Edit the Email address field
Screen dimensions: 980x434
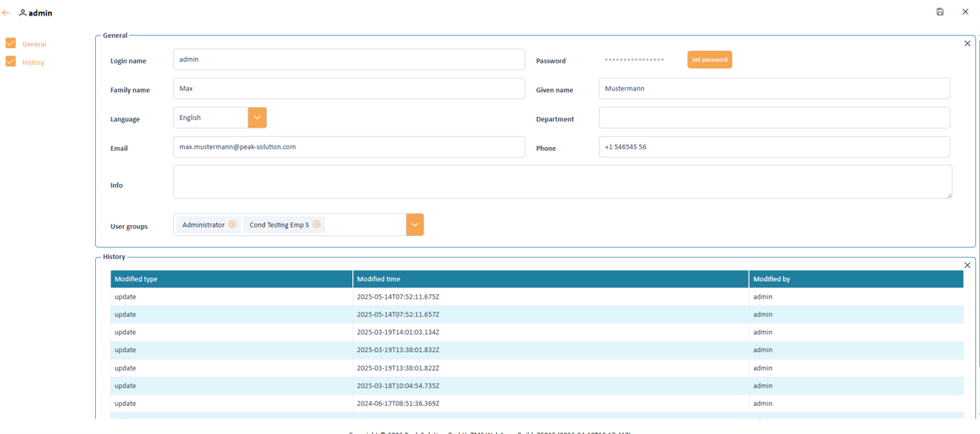349,147
